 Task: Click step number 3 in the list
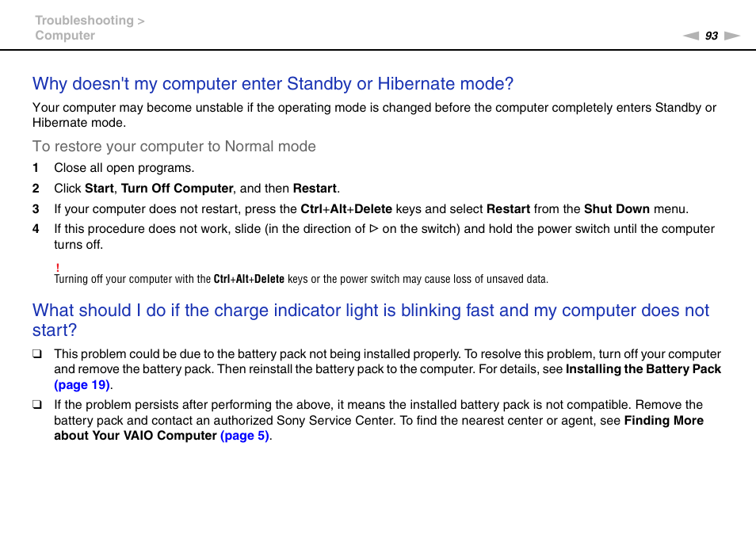36,209
